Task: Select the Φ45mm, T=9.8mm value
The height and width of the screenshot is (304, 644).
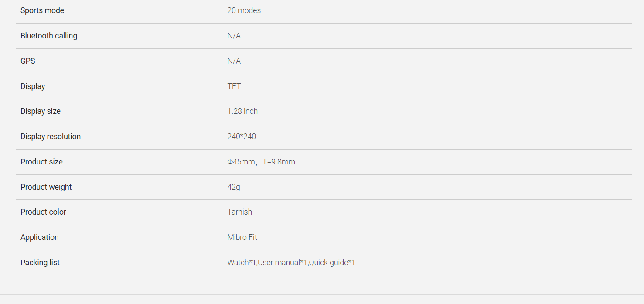Action: point(261,162)
